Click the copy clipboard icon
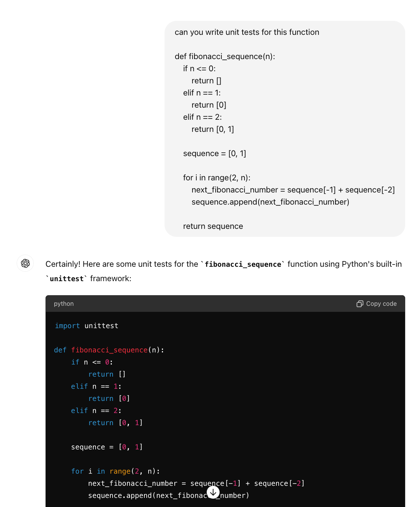420x507 pixels. (x=360, y=304)
